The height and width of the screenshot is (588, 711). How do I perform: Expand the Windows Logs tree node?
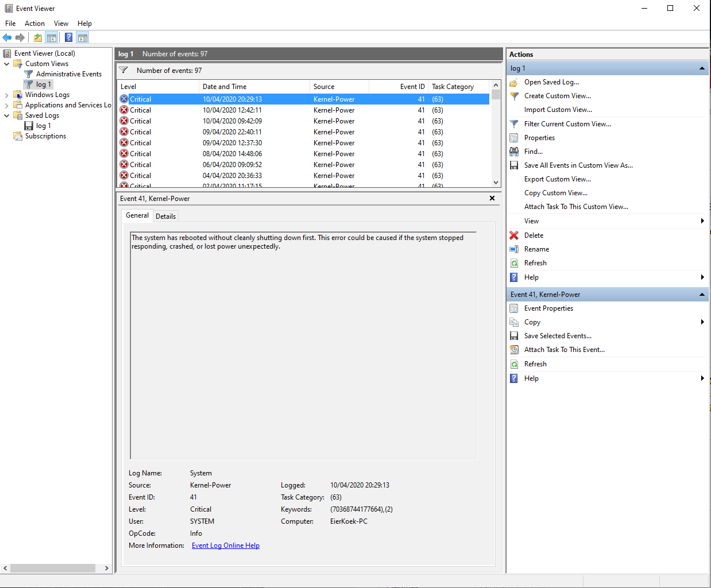7,95
